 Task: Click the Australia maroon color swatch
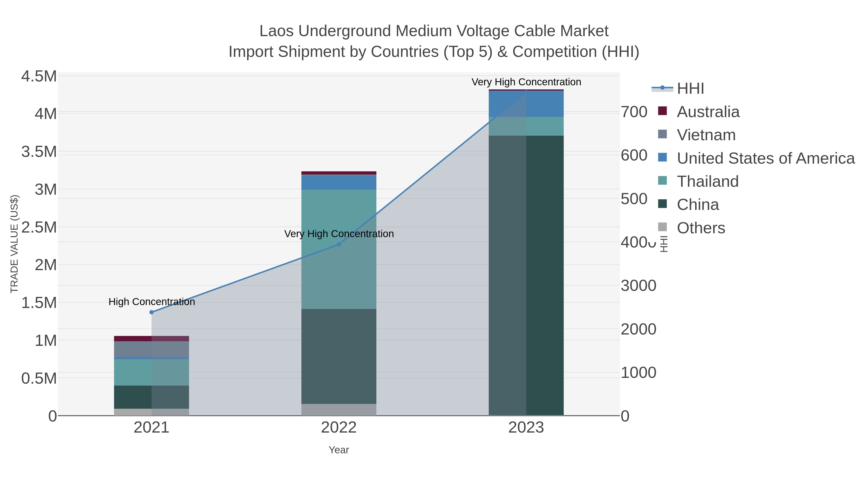point(663,111)
